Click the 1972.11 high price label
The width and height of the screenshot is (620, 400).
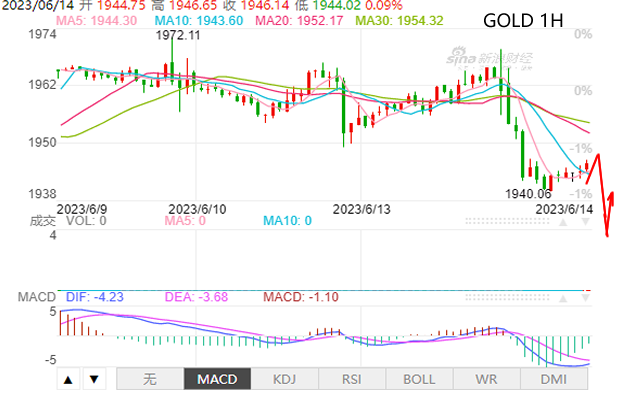point(178,36)
